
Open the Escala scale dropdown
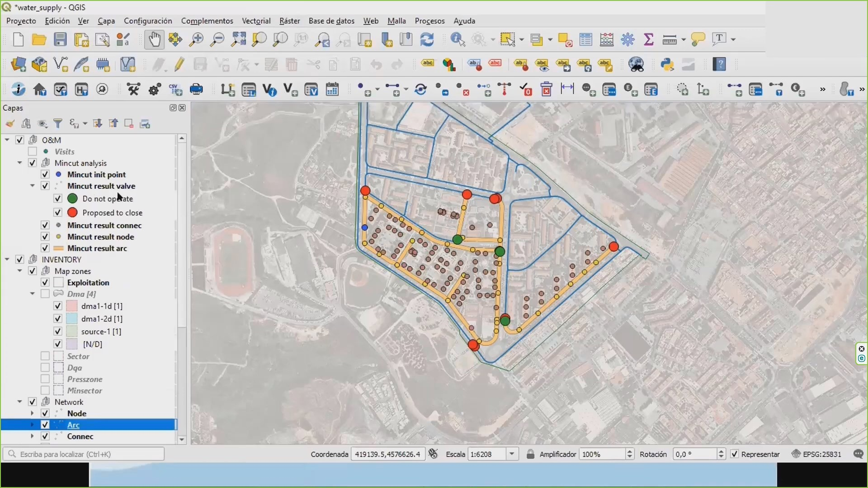point(512,454)
